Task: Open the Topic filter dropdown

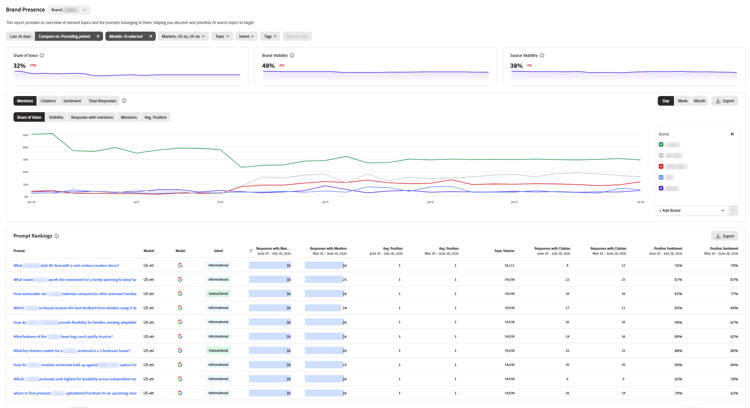Action: pyautogui.click(x=222, y=36)
